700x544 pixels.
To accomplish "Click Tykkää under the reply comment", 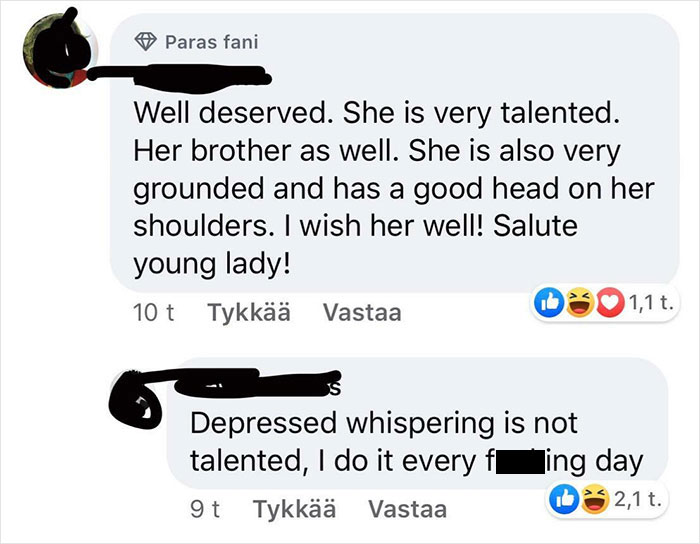I will click(x=294, y=509).
